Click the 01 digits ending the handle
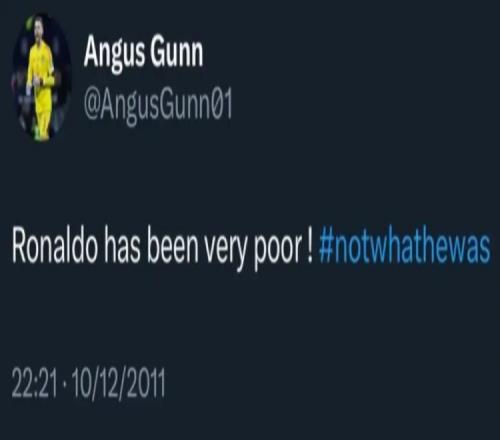This screenshot has width=500, height=440. [x=222, y=106]
